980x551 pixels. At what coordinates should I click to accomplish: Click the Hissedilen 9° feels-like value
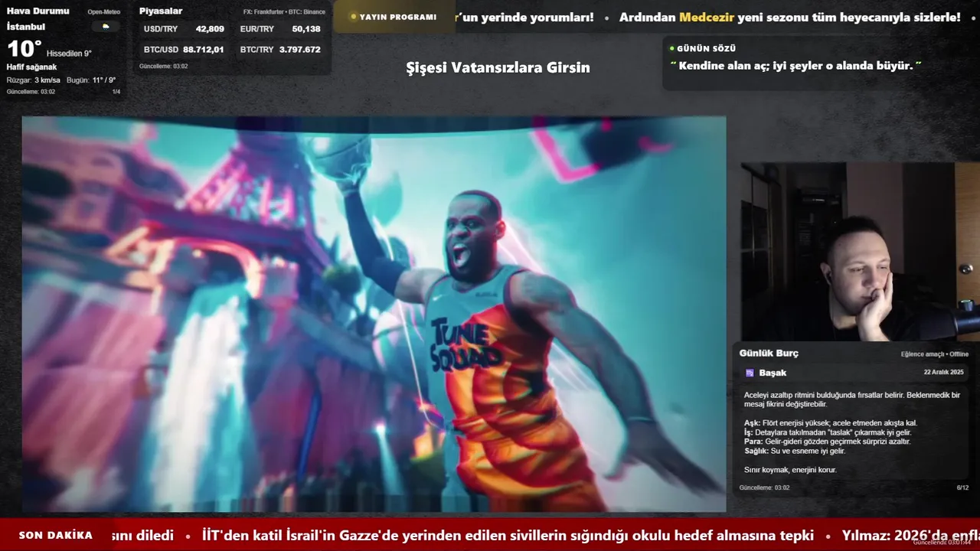[69, 54]
